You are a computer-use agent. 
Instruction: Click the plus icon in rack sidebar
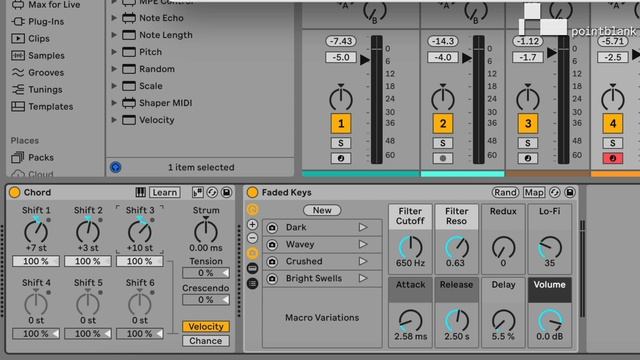tap(253, 224)
